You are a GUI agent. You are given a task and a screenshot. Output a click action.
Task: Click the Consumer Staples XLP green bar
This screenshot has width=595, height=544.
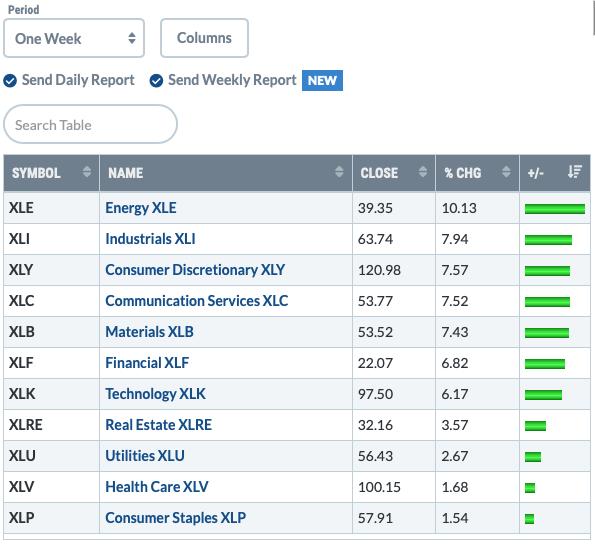click(x=529, y=519)
